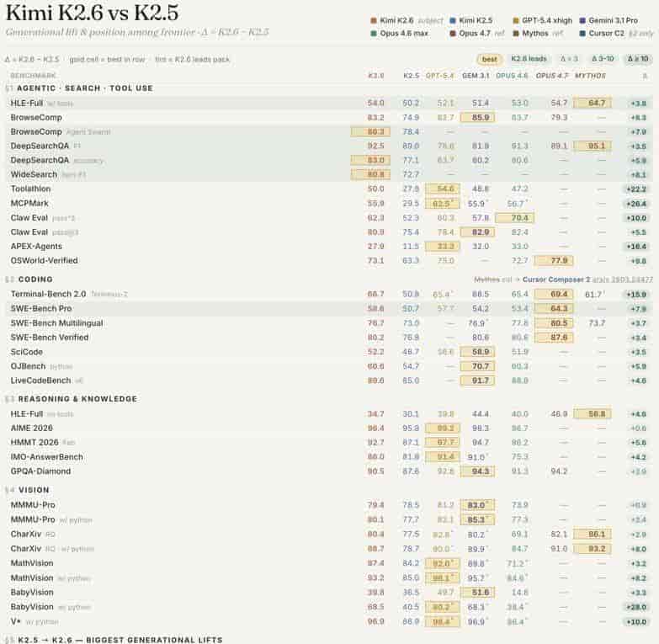
Task: Click the 'Agentic · Search · Tool Use' section heading
Action: (85, 88)
